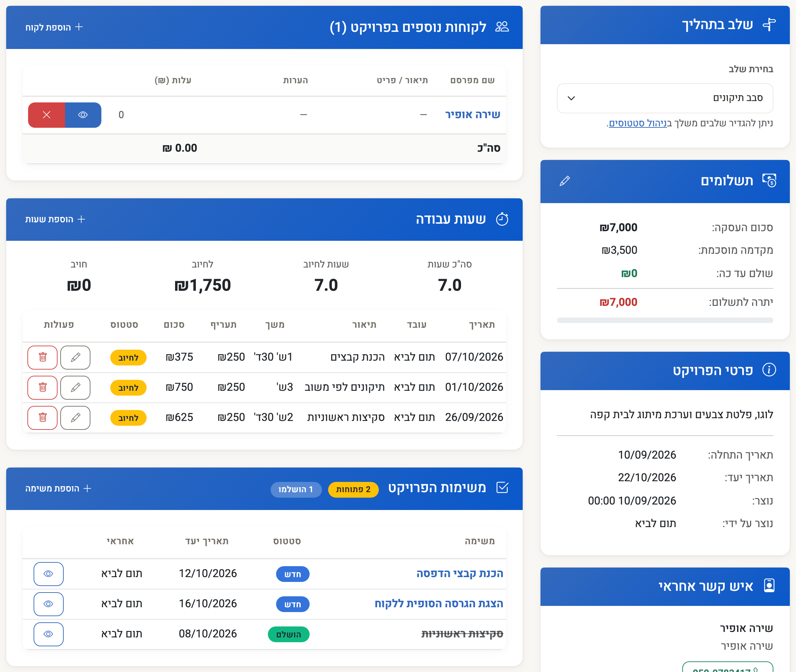Click the stopwatch icon beside שעות עבודה
The height and width of the screenshot is (672, 796).
coord(502,219)
